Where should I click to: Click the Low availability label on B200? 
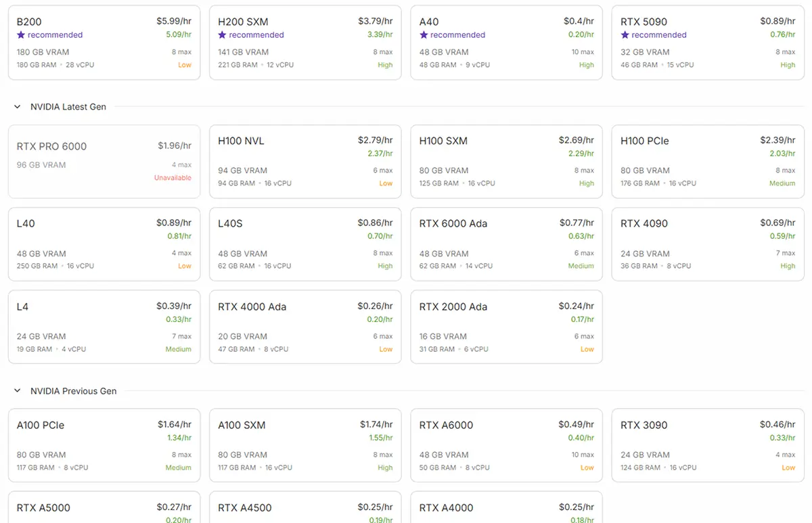[x=185, y=65]
